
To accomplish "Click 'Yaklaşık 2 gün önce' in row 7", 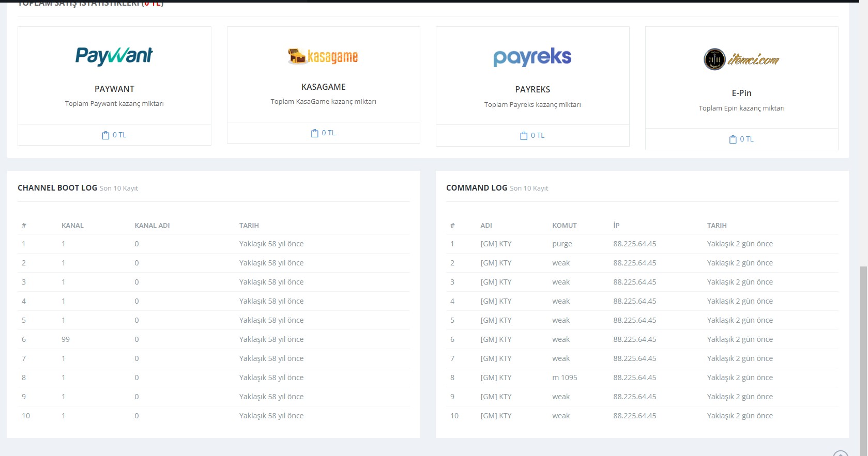I will [740, 359].
